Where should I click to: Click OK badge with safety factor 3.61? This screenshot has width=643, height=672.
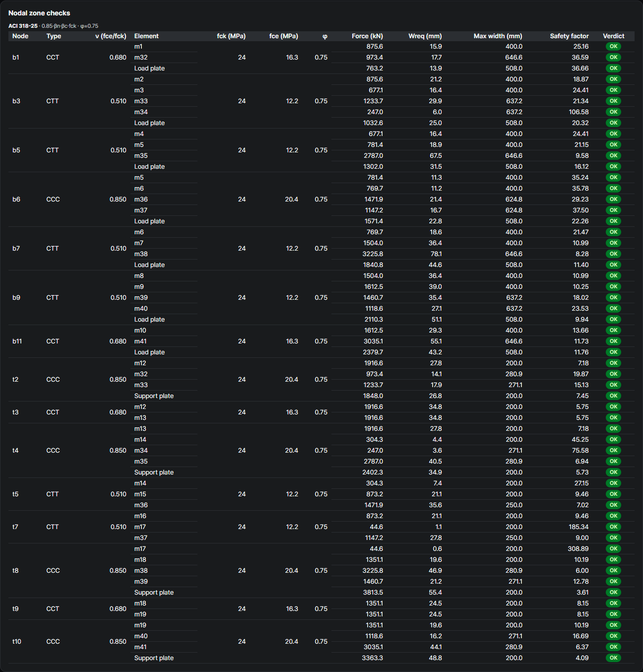pos(613,593)
